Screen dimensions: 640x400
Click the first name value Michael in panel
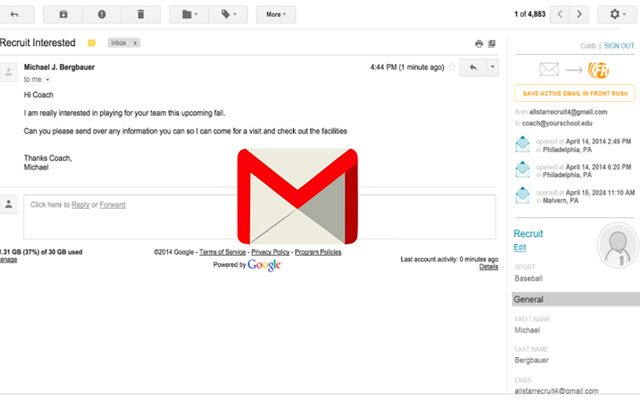pyautogui.click(x=527, y=330)
